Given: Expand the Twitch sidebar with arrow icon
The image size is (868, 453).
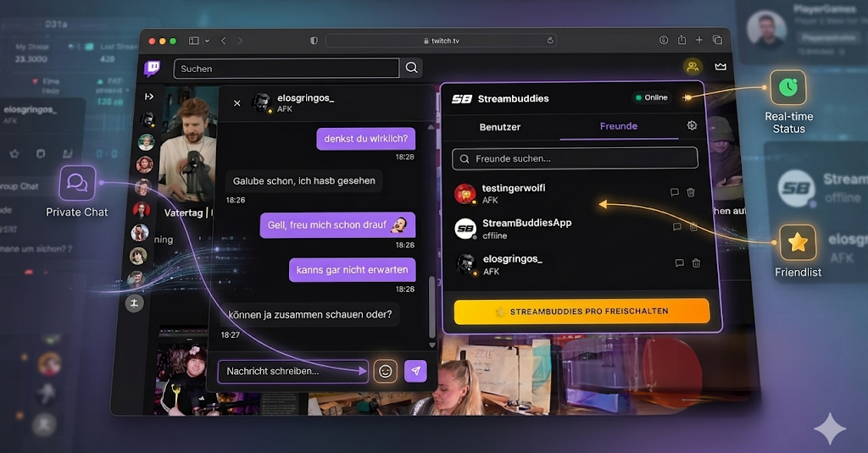Looking at the screenshot, I should [149, 97].
